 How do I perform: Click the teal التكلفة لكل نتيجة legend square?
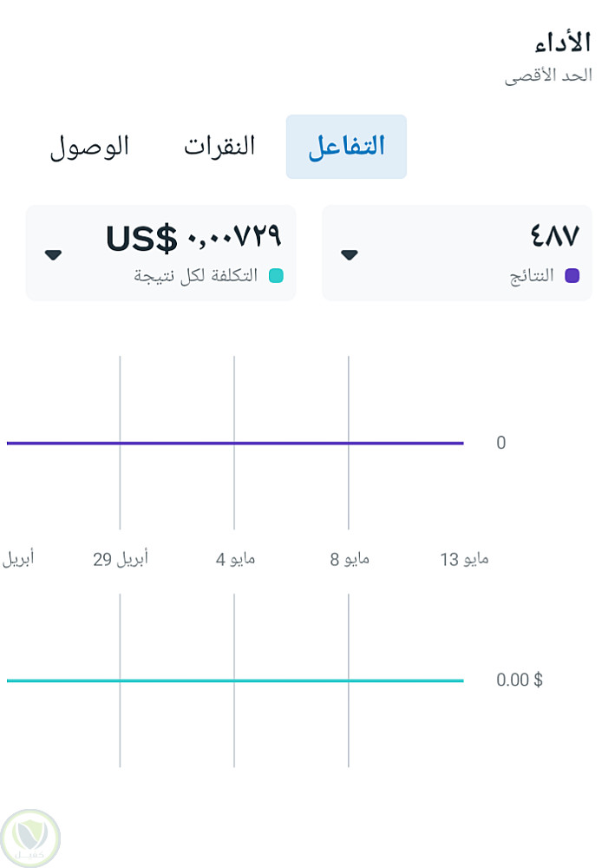point(276,276)
